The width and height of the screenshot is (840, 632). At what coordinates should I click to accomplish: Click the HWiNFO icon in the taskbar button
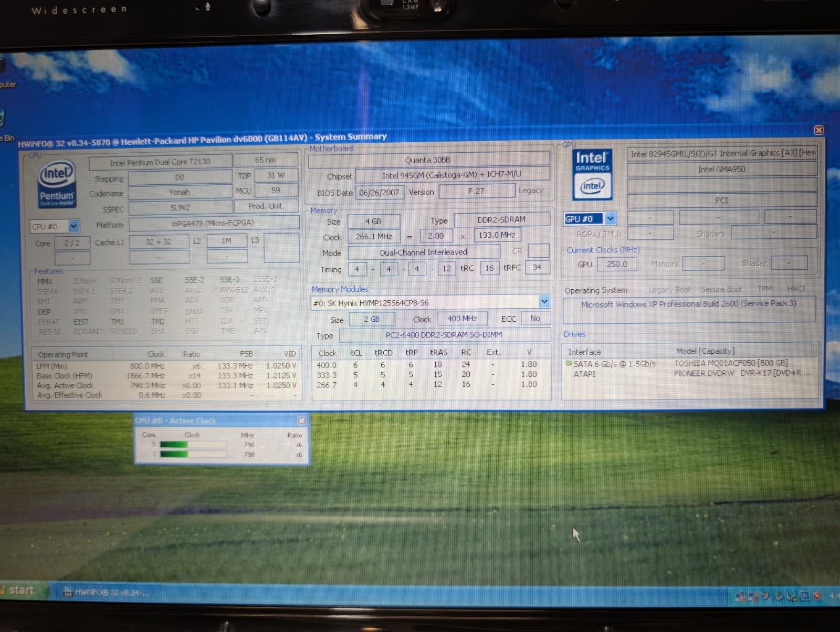(68, 592)
